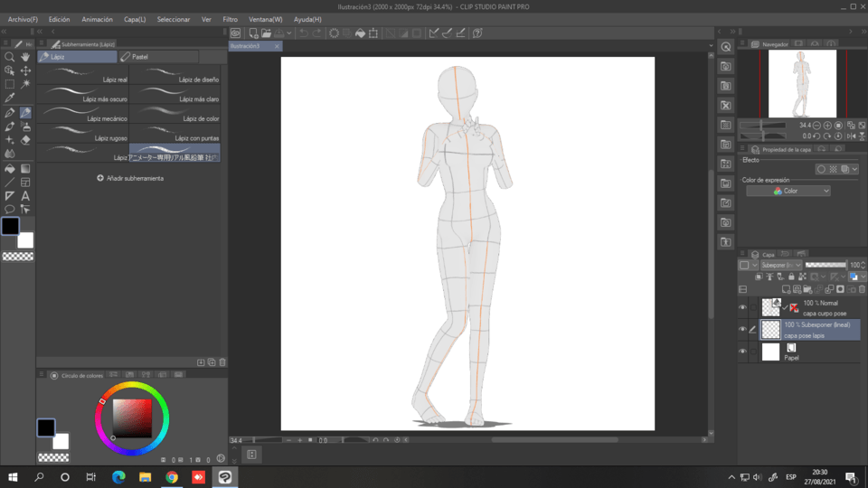Click the black main color swatch in the toolbox
The image size is (868, 488).
pyautogui.click(x=10, y=226)
